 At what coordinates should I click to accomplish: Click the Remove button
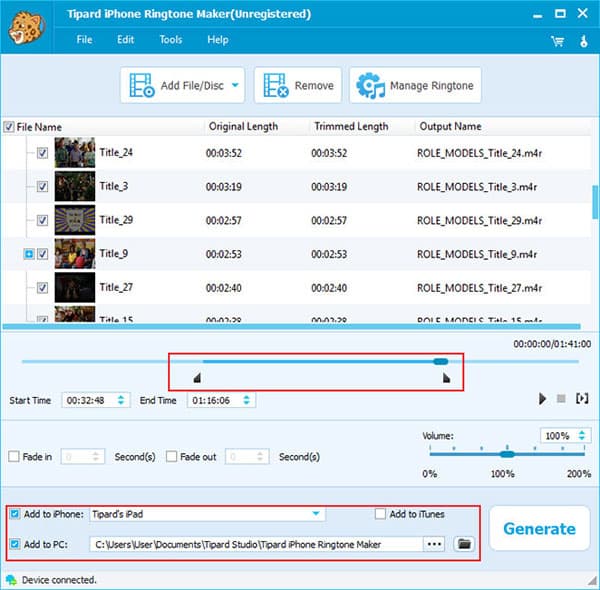click(x=298, y=86)
